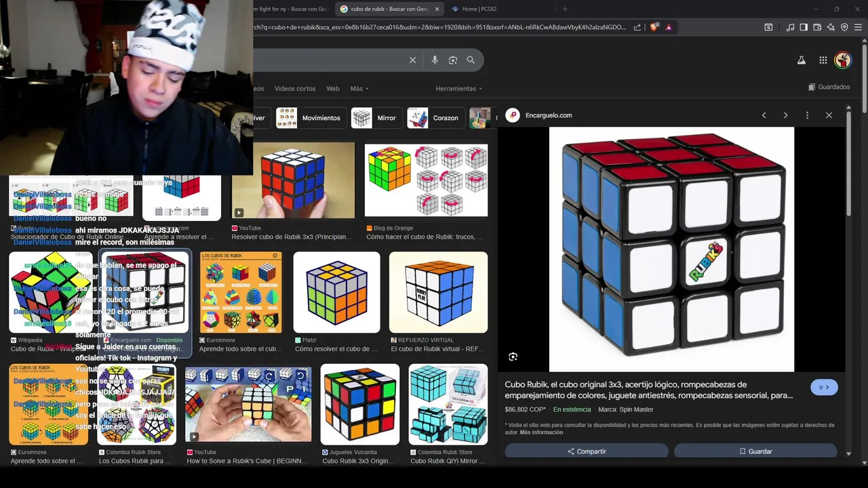Select the Mirror filter chip

376,118
